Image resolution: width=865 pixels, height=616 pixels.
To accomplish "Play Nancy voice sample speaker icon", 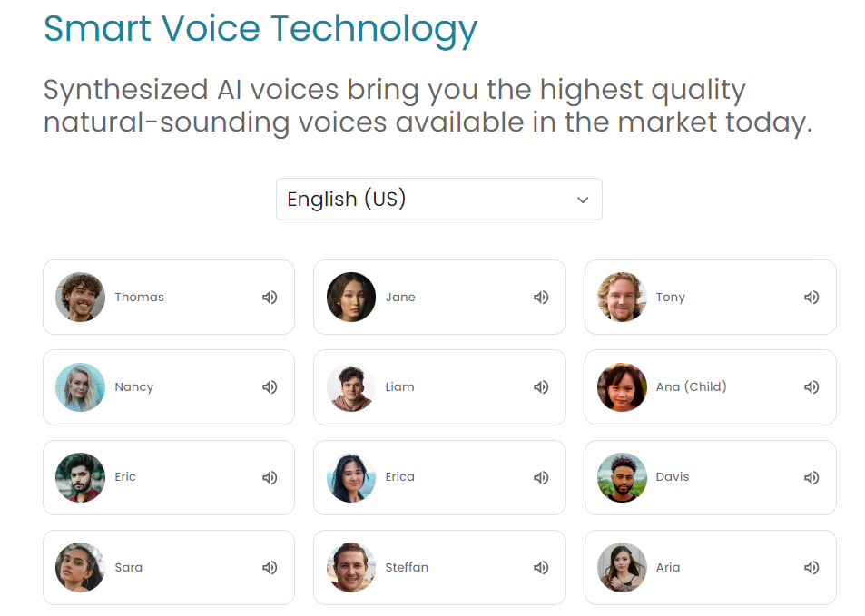I will tap(270, 387).
